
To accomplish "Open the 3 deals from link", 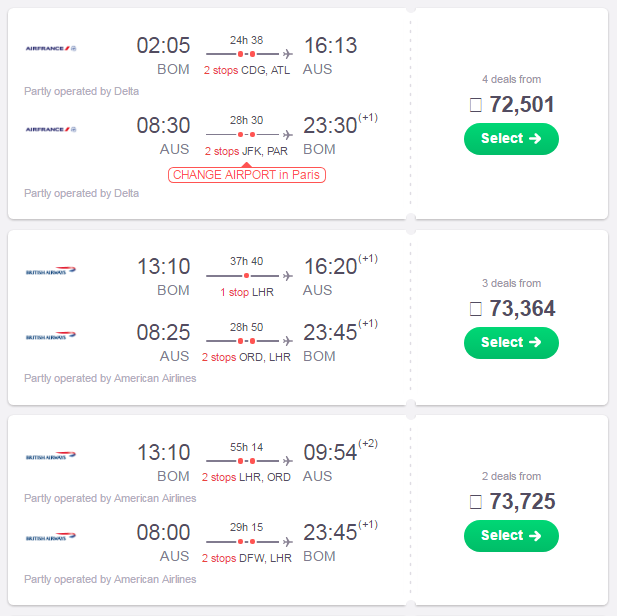I will click(x=511, y=283).
